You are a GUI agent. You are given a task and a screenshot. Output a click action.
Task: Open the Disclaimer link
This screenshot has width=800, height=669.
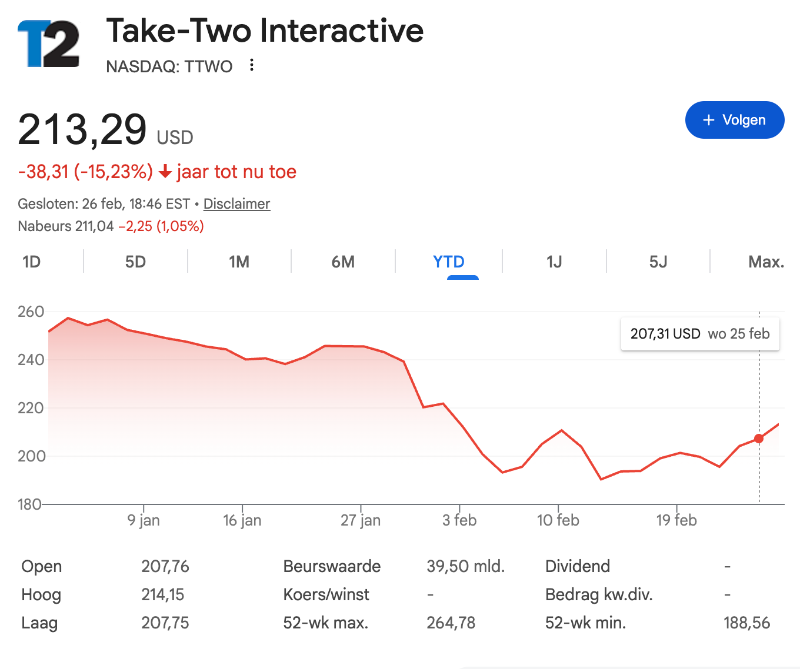click(x=237, y=204)
